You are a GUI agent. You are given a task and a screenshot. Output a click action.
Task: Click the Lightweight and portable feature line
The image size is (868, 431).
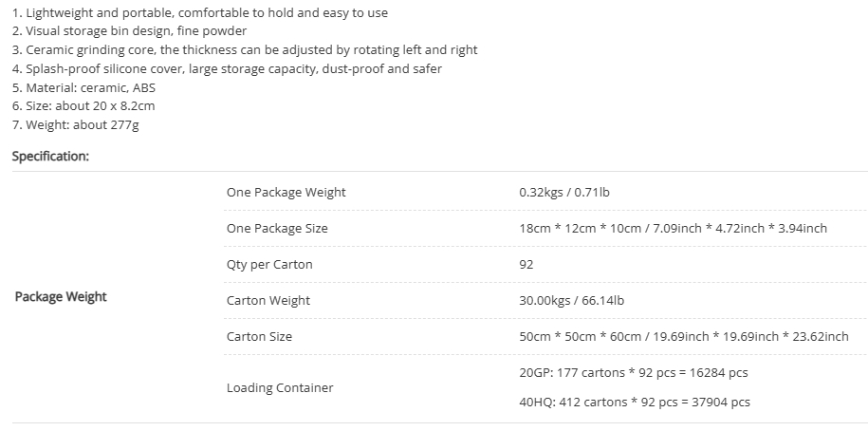[200, 12]
